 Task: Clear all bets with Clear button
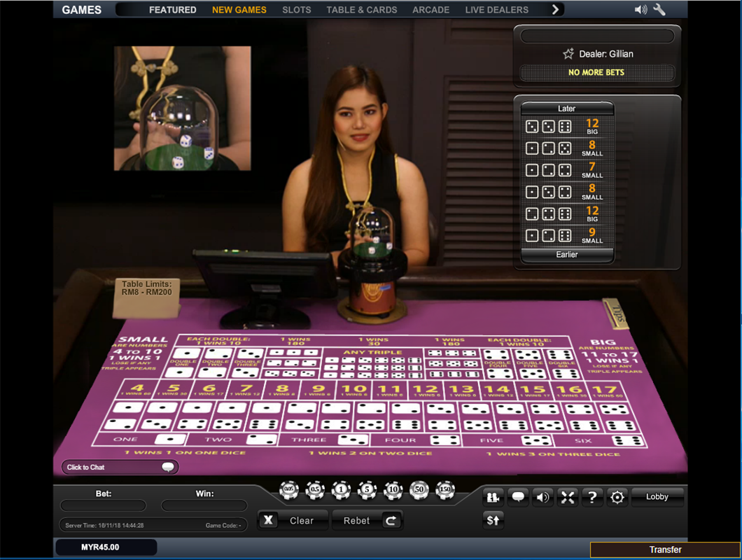point(292,520)
